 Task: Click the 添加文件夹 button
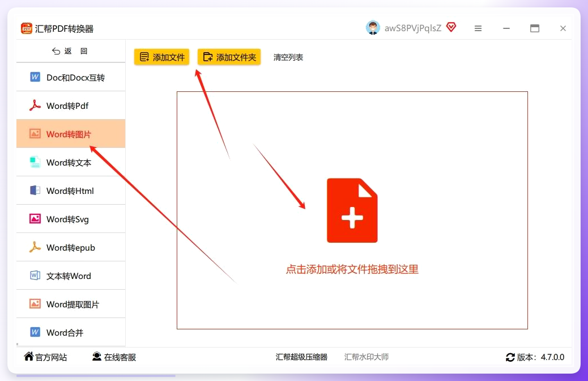pyautogui.click(x=229, y=57)
